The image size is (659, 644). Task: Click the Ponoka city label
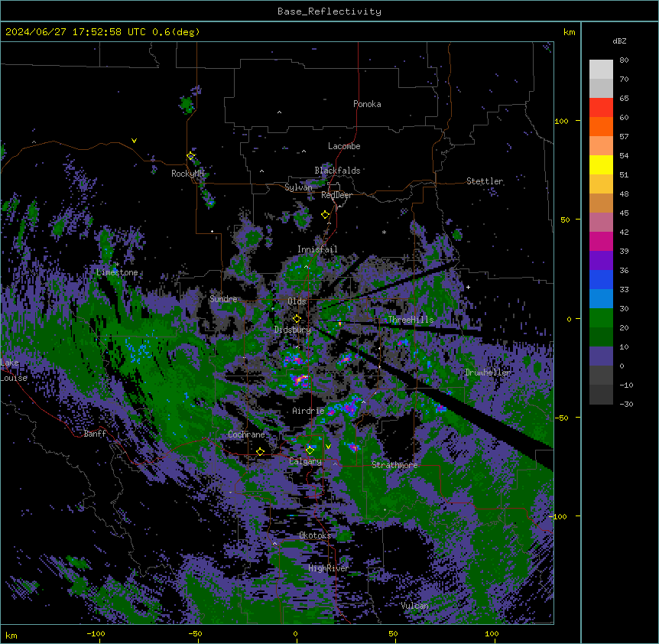[x=367, y=104]
